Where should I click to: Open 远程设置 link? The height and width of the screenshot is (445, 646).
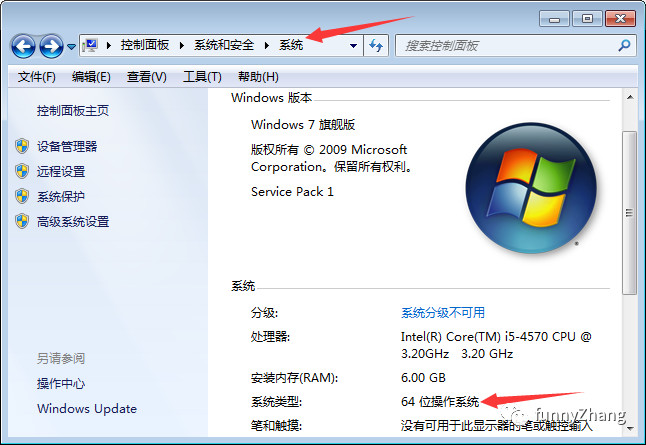tap(61, 171)
